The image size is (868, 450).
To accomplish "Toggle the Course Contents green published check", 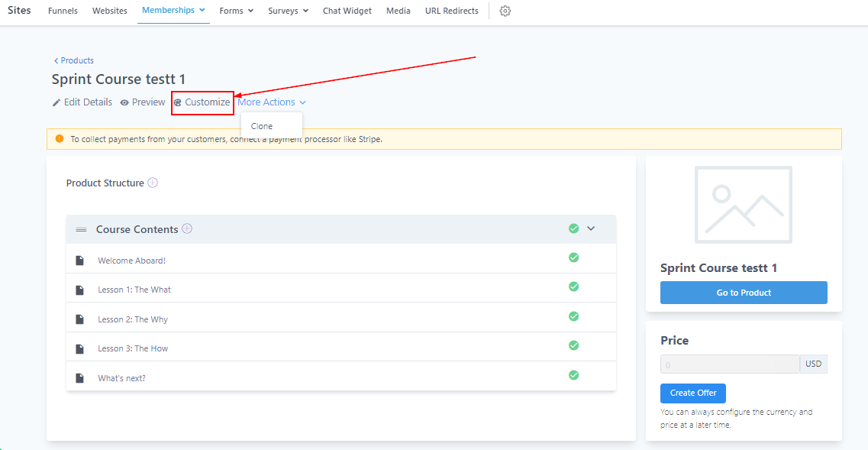I will (573, 228).
